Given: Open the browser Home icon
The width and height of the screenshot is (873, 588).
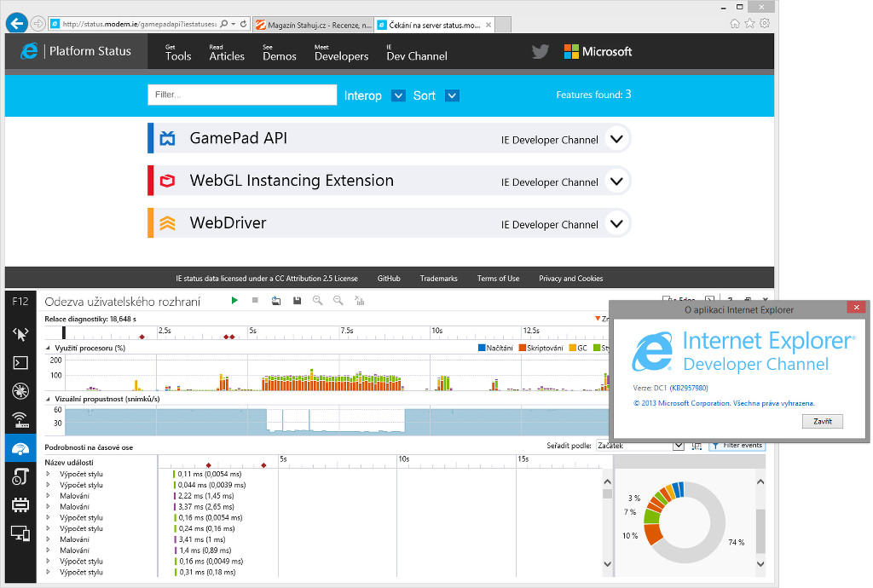Looking at the screenshot, I should point(735,23).
